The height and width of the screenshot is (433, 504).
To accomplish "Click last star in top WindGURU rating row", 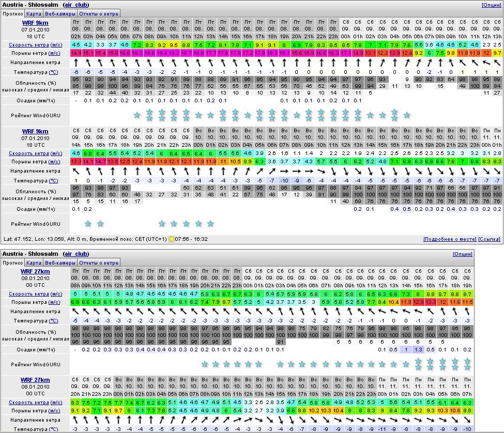I will pos(407,115).
